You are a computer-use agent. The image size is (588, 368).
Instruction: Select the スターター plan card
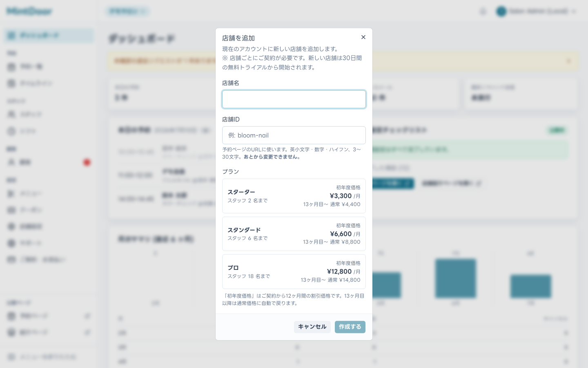point(294,196)
